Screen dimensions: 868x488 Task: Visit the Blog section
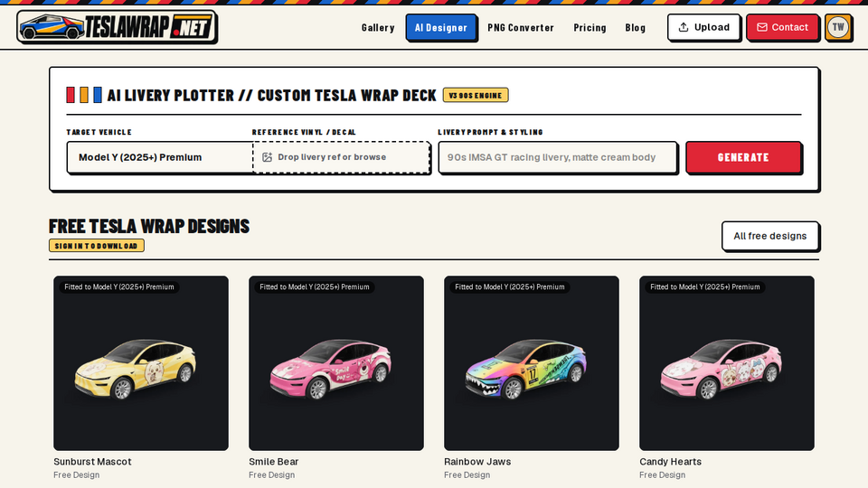click(x=635, y=28)
